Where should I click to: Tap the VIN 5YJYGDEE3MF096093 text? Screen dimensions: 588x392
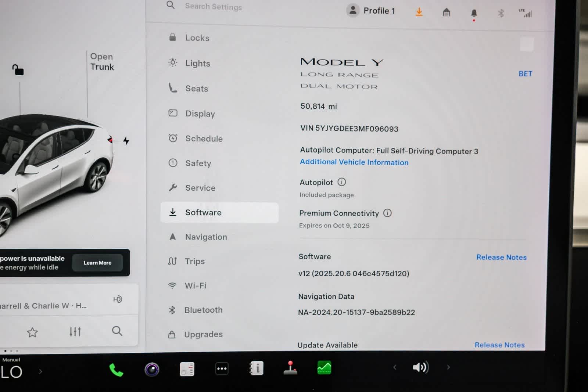click(349, 129)
